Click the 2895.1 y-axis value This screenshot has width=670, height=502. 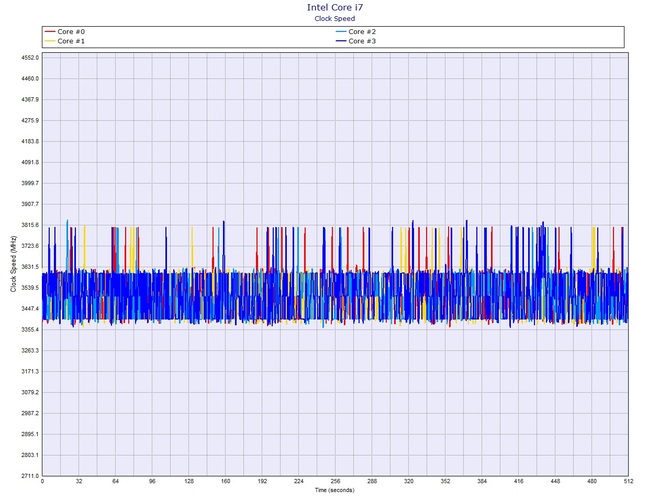pos(30,434)
